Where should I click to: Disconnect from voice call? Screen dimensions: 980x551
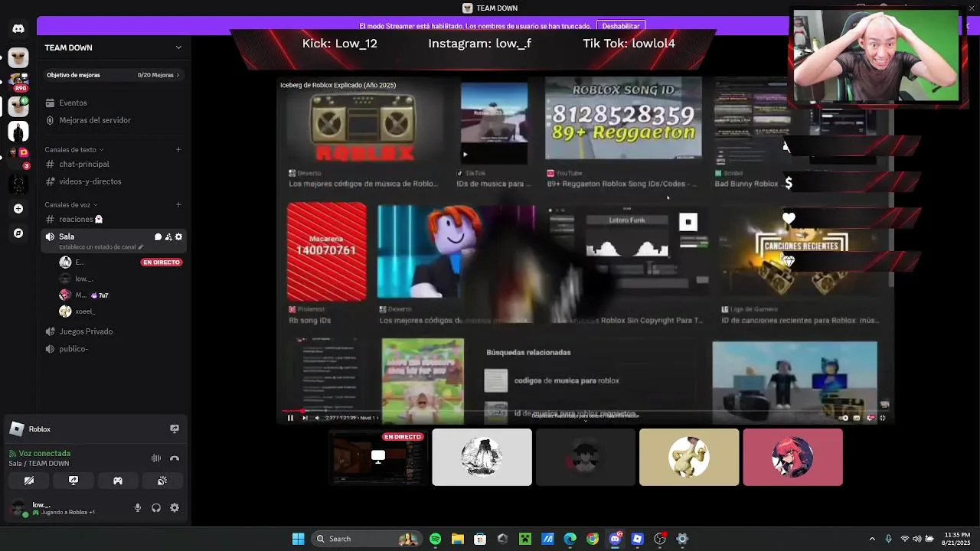click(x=175, y=458)
